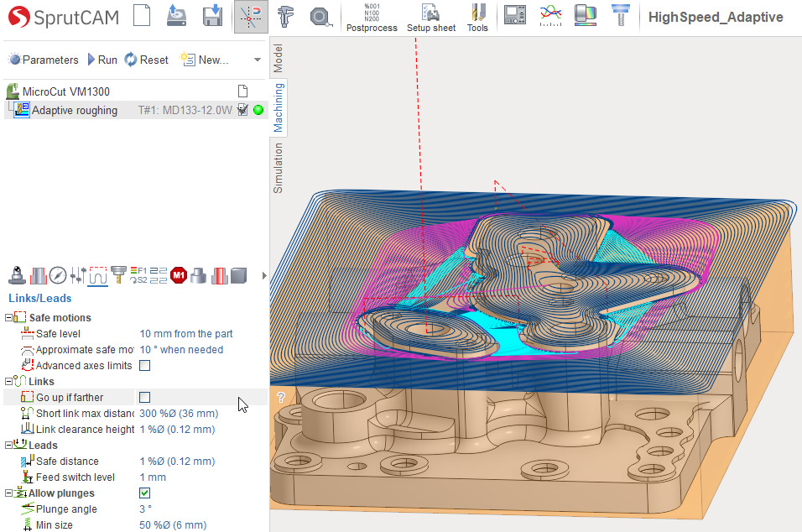Click the MicroCut VM1300 document icon
Screen dimensions: 802x532
pyautogui.click(x=243, y=91)
